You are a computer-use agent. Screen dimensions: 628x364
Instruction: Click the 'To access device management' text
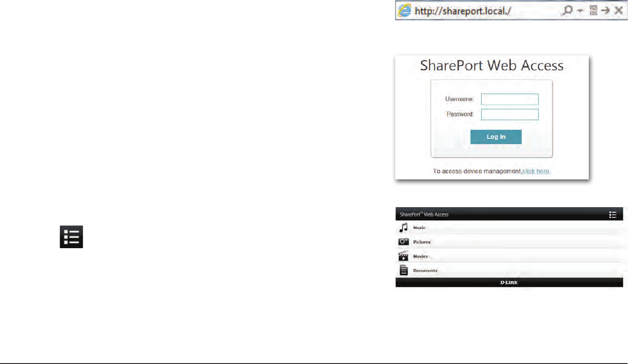[477, 172]
